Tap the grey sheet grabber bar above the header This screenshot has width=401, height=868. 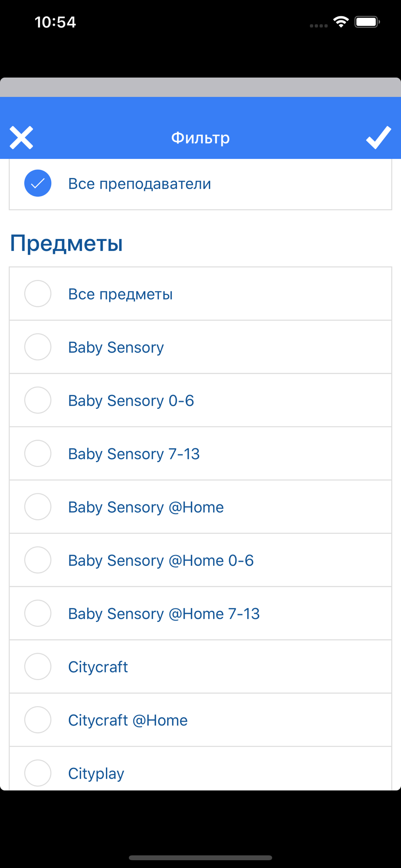200,87
